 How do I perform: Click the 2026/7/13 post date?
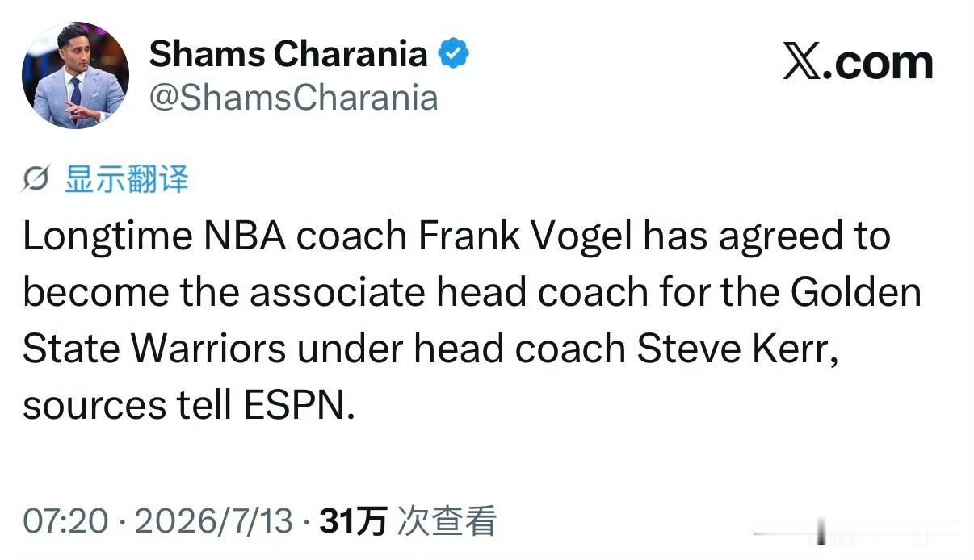213,521
